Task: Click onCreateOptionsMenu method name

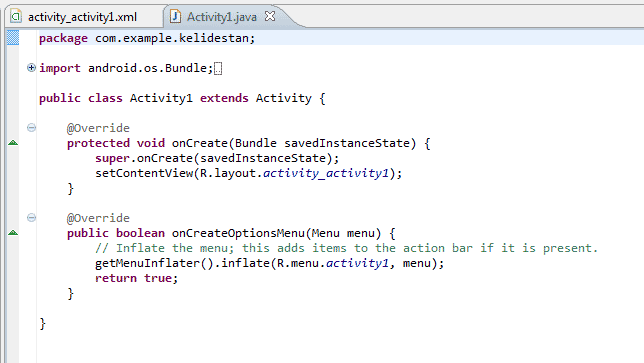Action: click(238, 233)
